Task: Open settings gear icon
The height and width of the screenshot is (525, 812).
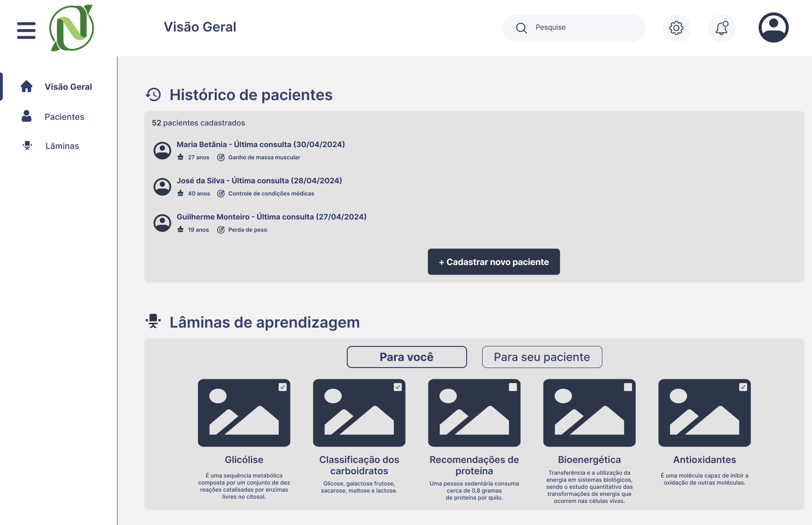Action: pyautogui.click(x=676, y=28)
